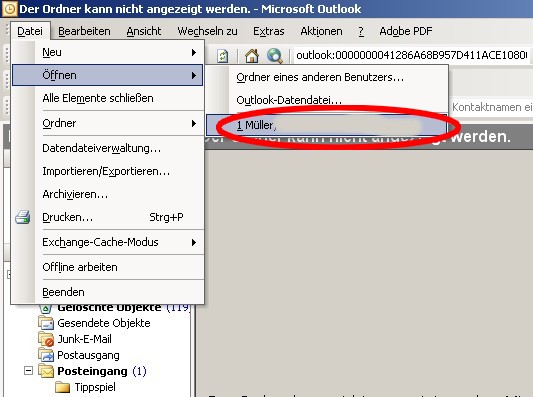Choose Outlook-Datendatei submenu entry
This screenshot has height=397, width=533.
point(327,100)
